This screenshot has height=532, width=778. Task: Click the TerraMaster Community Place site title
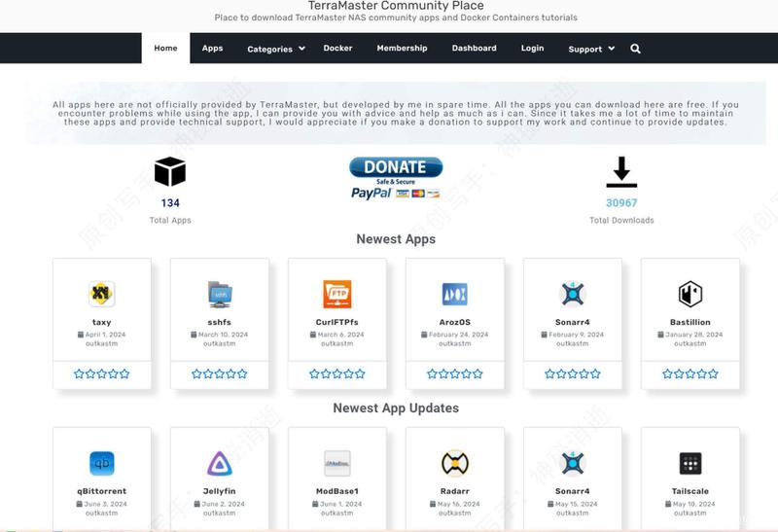coord(396,6)
